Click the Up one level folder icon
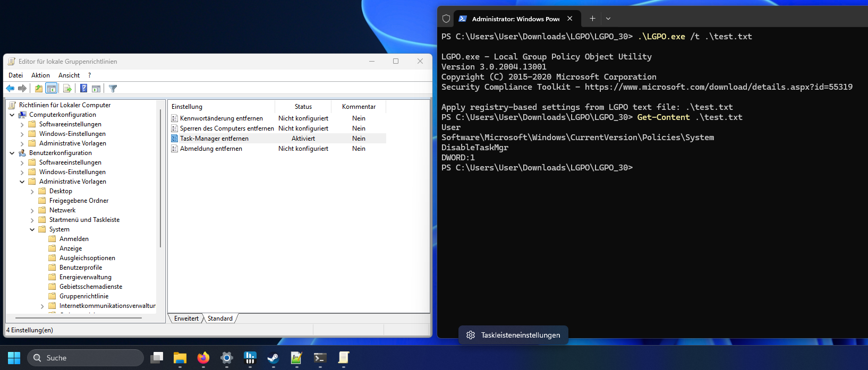The image size is (868, 370). [x=39, y=89]
